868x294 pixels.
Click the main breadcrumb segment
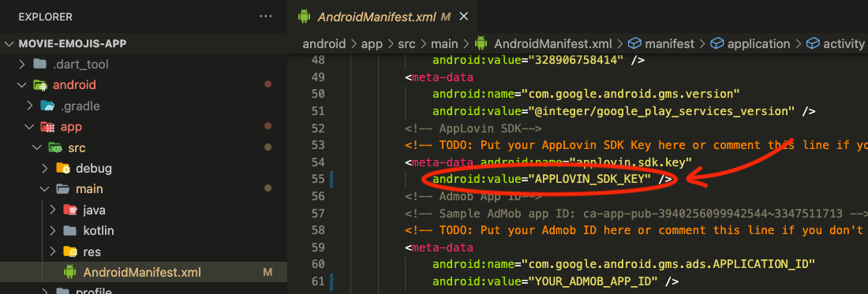pyautogui.click(x=444, y=43)
